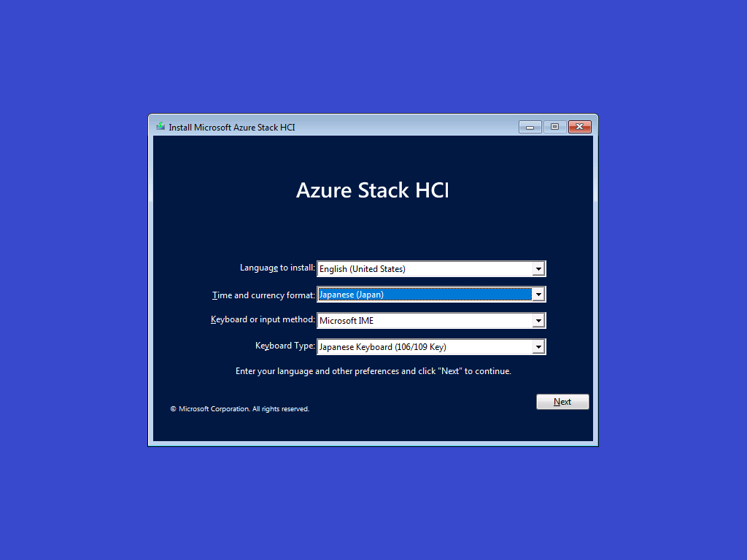Click the Azure Stack HCI title text
Image resolution: width=747 pixels, height=560 pixels.
373,190
